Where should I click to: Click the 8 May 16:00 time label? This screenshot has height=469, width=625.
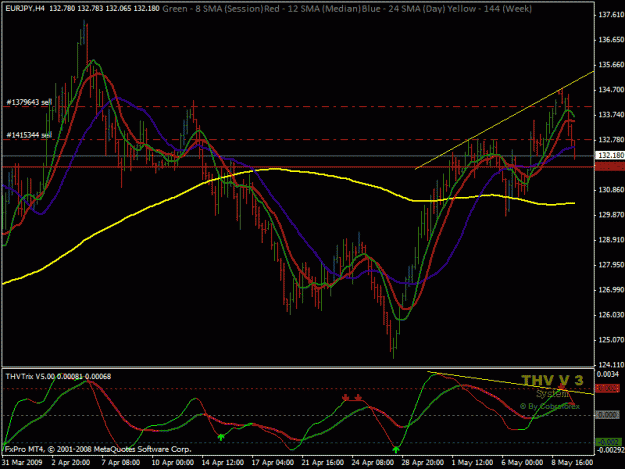(572, 462)
